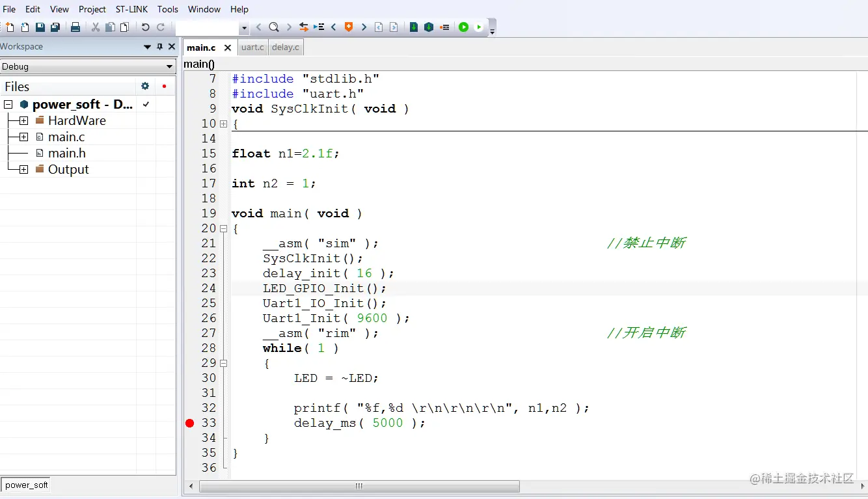The height and width of the screenshot is (499, 868).
Task: Open the ST-LINK menu
Action: [x=131, y=9]
